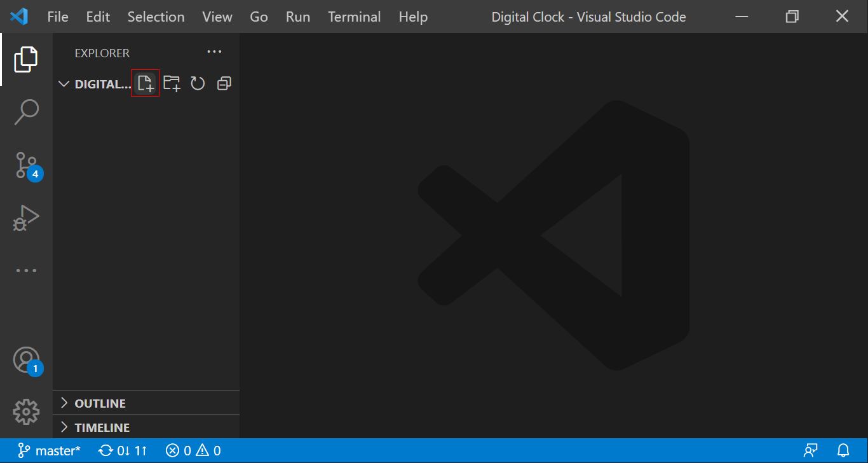
Task: Click the VS Code logo in title bar
Action: click(20, 17)
